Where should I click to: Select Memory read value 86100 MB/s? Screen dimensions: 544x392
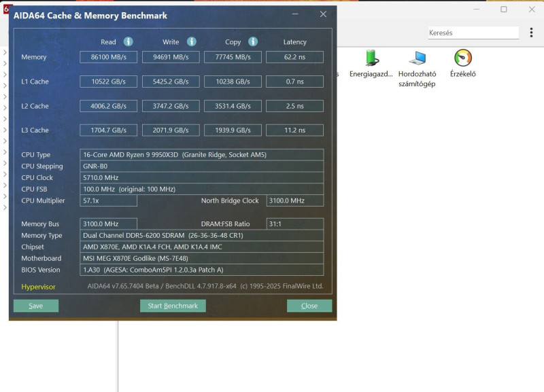click(109, 57)
